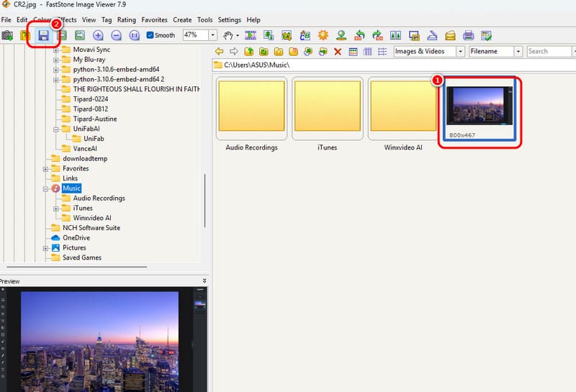Switch to thumbnails view mode icon
This screenshot has height=392, width=576.
[353, 51]
